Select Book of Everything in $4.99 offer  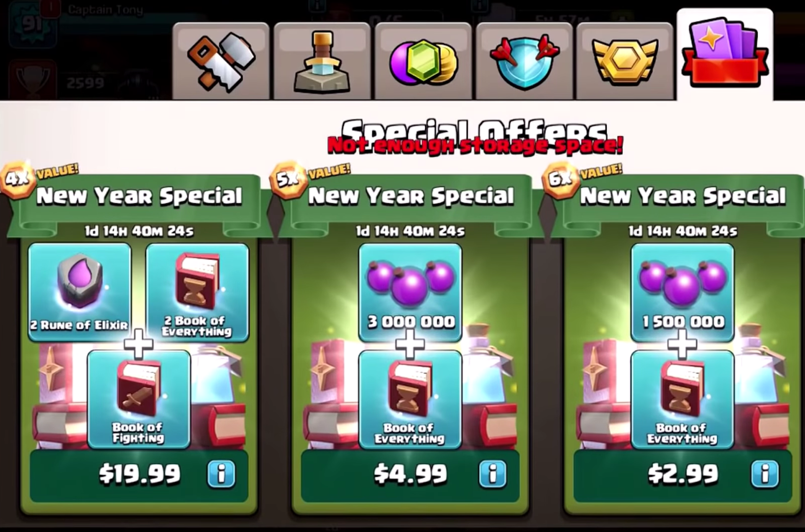coord(410,400)
